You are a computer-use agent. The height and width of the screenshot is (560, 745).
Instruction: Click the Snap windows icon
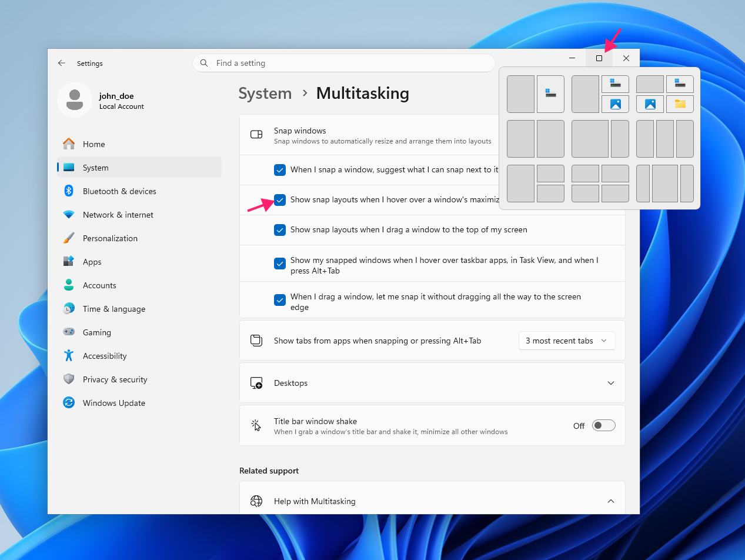coord(256,135)
